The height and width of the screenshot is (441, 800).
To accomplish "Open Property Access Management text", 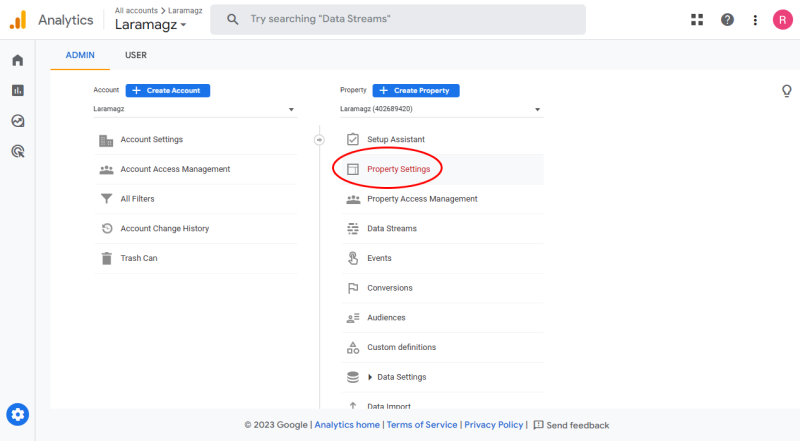I will (x=422, y=199).
